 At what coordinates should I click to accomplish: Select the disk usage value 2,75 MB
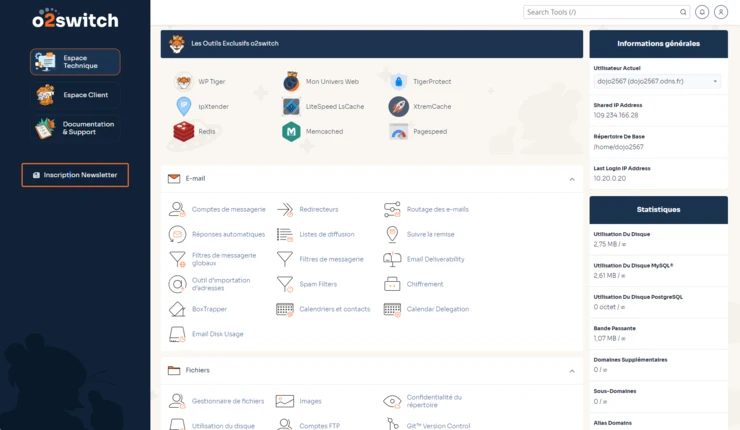pyautogui.click(x=605, y=244)
